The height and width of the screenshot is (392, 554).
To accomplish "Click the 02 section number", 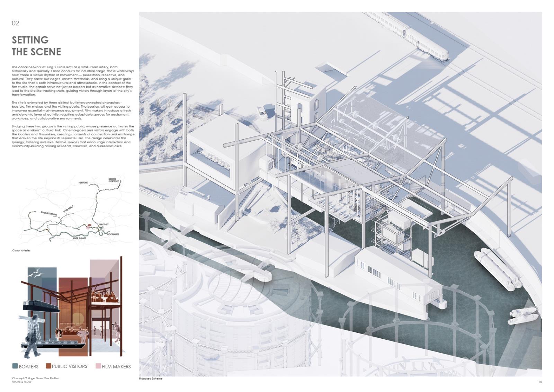I will point(15,23).
